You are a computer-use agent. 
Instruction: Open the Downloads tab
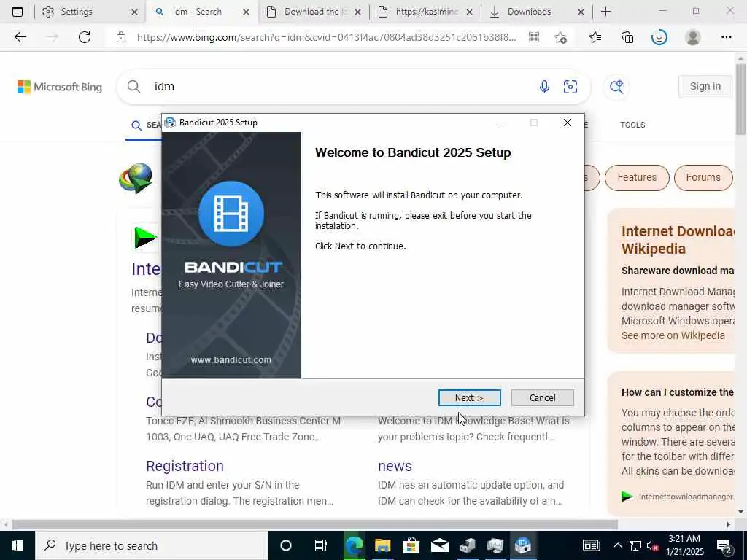[x=529, y=12]
